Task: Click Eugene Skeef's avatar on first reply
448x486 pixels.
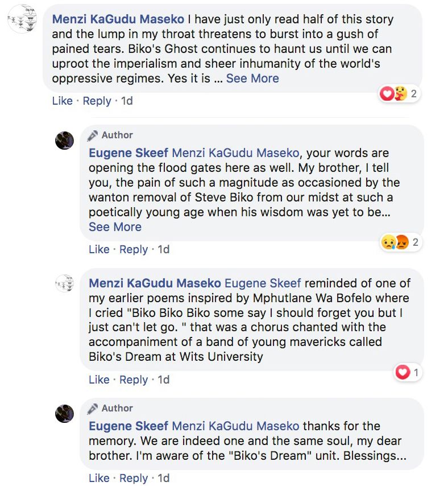Action: [65, 140]
